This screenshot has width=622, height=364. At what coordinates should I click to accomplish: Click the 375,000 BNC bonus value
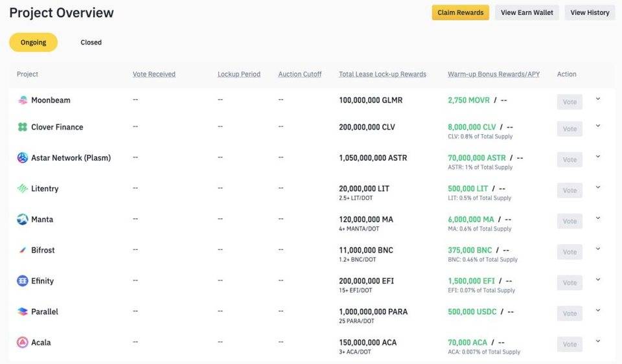click(x=470, y=250)
